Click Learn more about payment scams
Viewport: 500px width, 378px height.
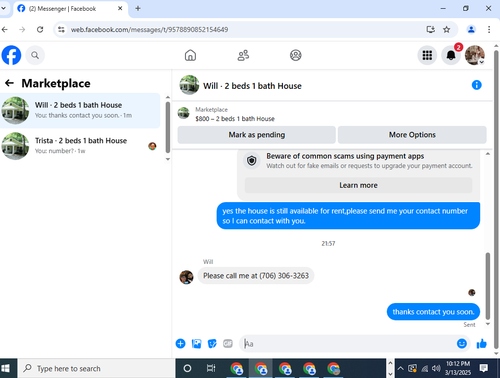click(x=358, y=185)
